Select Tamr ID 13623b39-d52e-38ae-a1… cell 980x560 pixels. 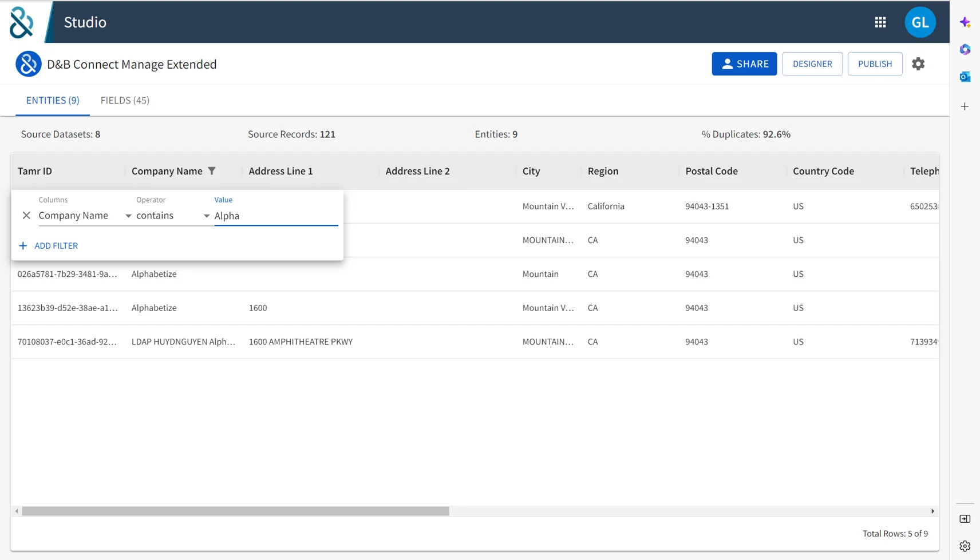(68, 308)
